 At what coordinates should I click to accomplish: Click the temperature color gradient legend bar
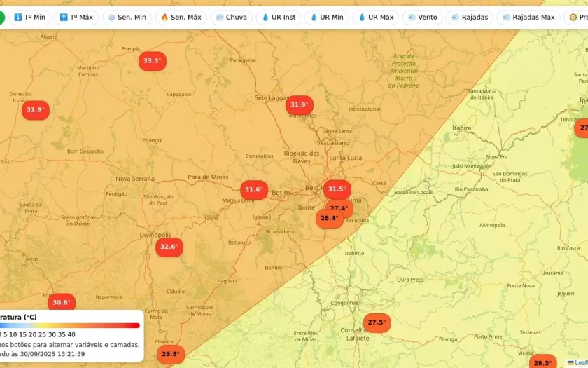70,325
